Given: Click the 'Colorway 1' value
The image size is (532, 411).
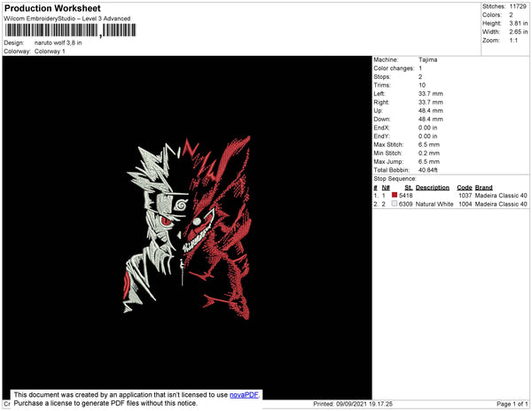Looking at the screenshot, I should tap(50, 51).
